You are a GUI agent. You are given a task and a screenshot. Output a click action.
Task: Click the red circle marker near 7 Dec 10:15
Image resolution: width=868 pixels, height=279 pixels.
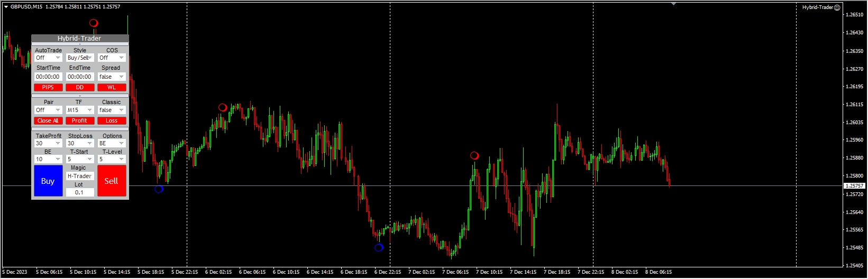[474, 155]
